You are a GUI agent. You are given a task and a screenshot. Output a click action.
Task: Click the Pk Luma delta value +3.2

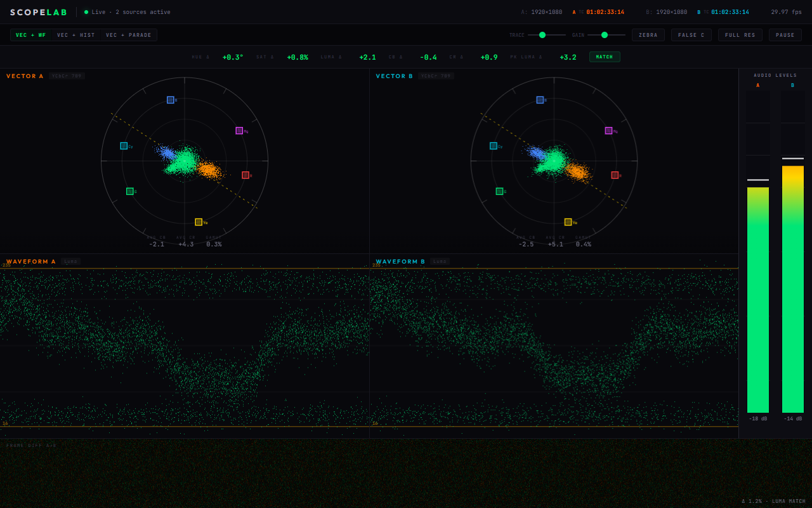click(568, 57)
